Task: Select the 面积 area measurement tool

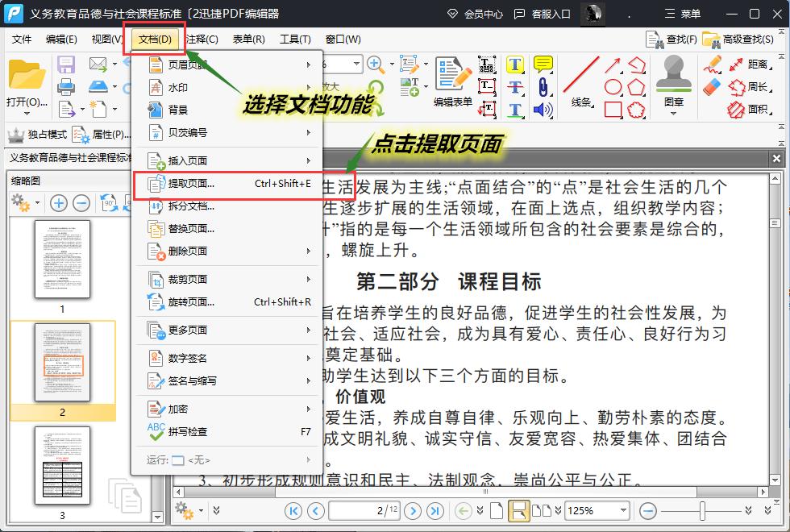Action: point(757,108)
